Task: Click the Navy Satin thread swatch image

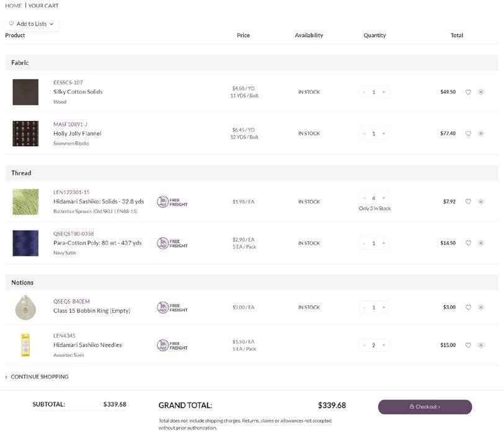Action: pos(25,243)
